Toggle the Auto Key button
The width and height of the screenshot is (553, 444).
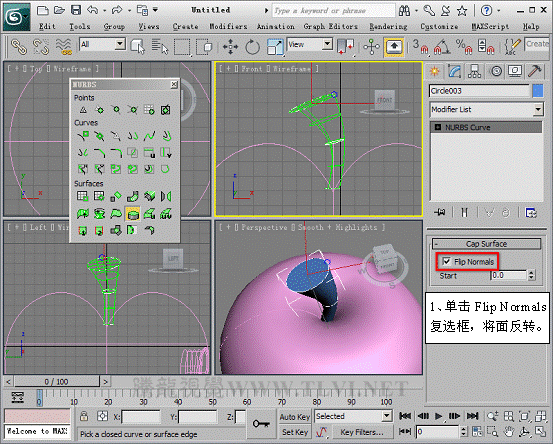295,417
